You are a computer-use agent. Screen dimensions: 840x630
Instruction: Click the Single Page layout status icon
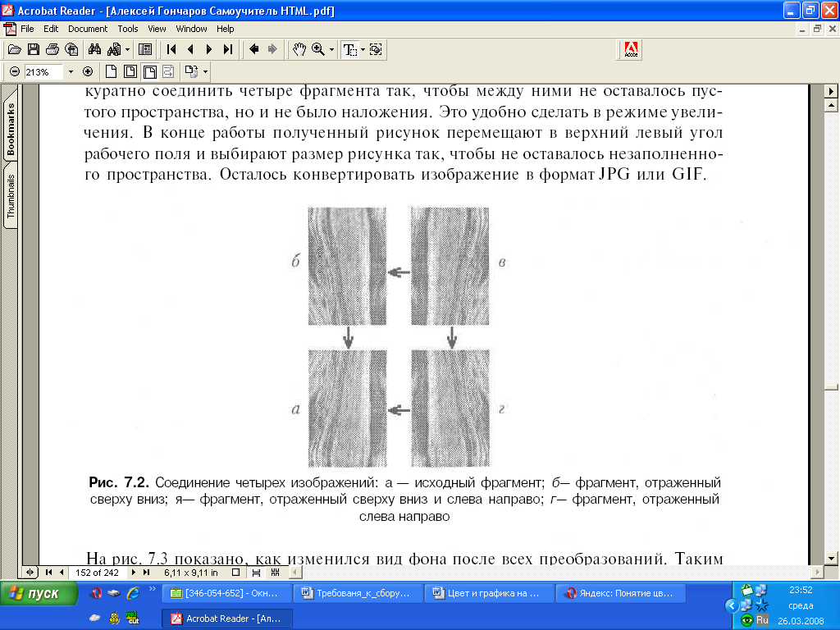tap(235, 573)
